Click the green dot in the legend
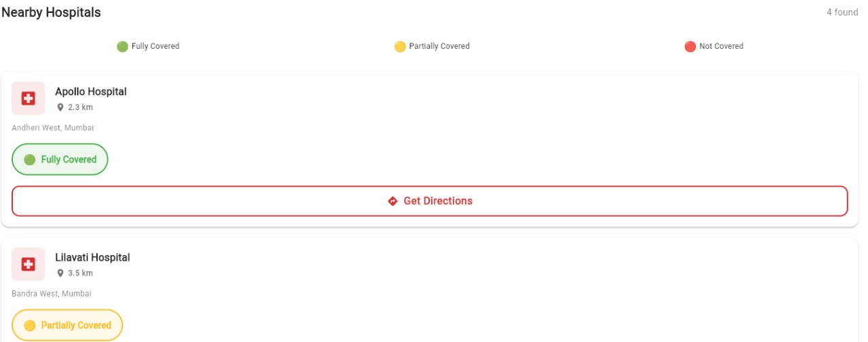Image resolution: width=868 pixels, height=342 pixels. (122, 47)
